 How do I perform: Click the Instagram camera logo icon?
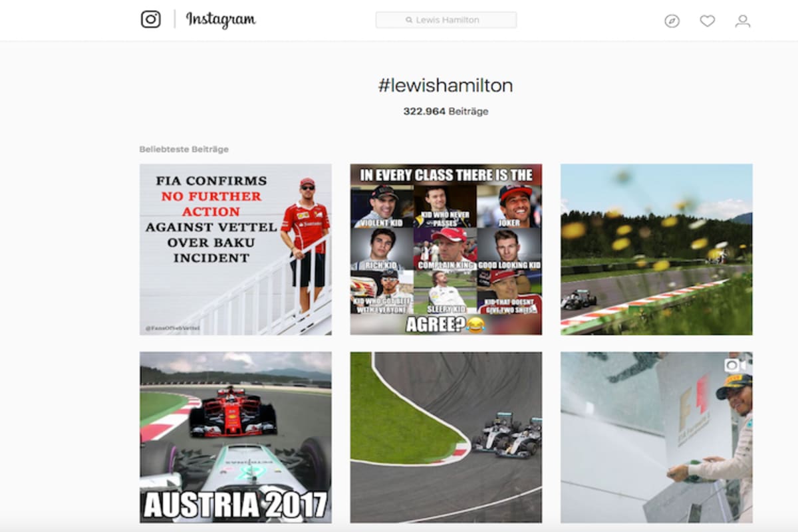coord(151,19)
